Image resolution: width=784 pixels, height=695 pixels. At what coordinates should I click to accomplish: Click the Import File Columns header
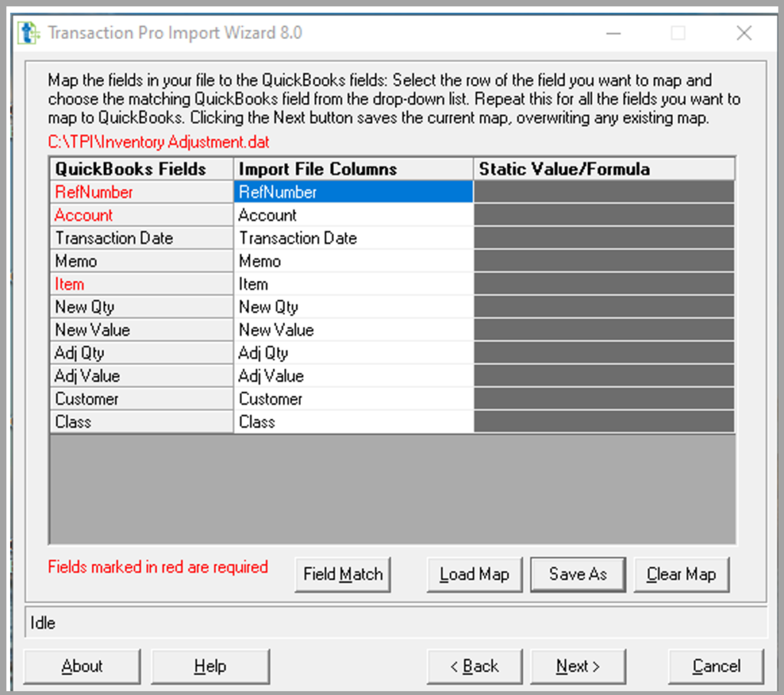[353, 169]
